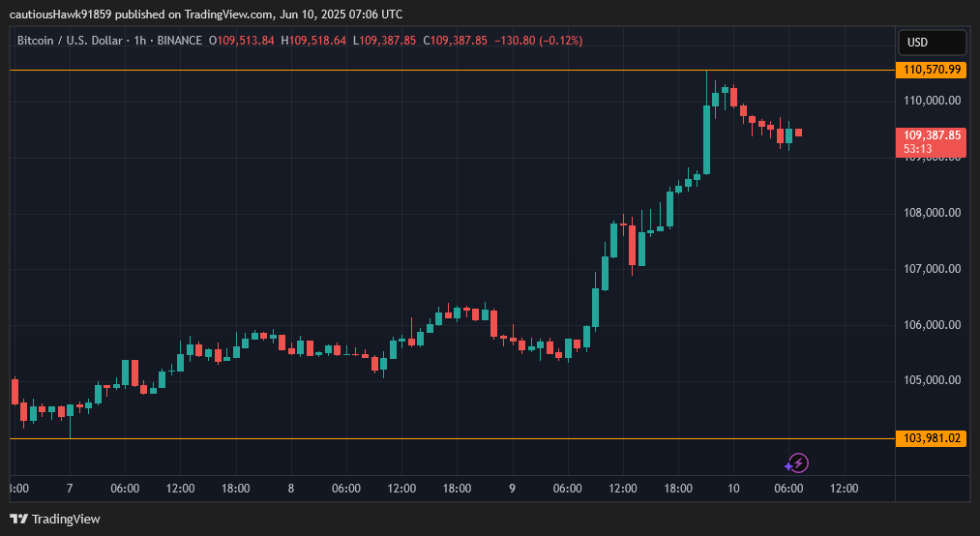Screen dimensions: 980x536
Task: Click the orange 103,981.02 price tag
Action: pyautogui.click(x=932, y=438)
